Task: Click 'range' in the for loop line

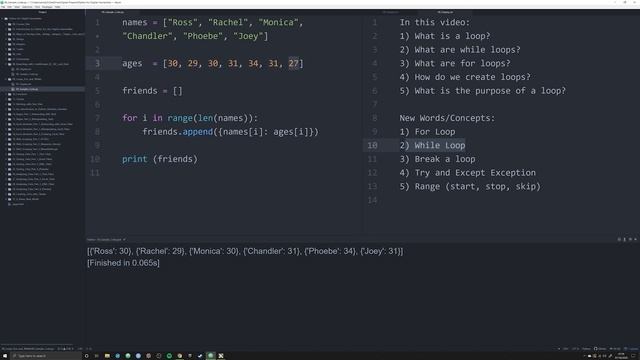Action: click(x=180, y=118)
